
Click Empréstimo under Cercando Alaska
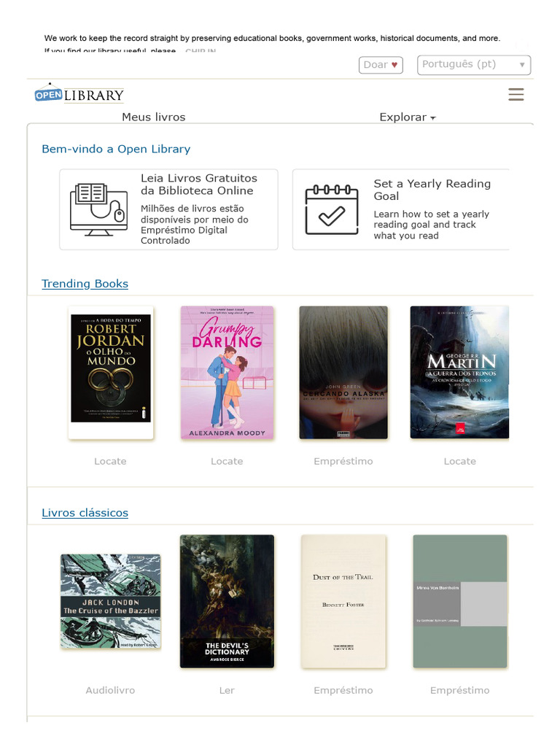click(x=343, y=461)
